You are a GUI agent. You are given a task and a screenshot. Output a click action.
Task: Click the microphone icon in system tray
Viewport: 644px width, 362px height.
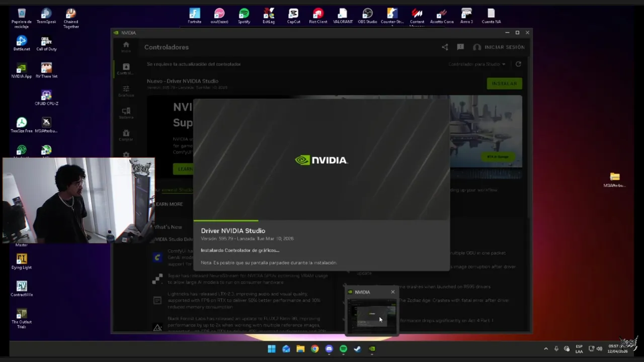pyautogui.click(x=556, y=349)
